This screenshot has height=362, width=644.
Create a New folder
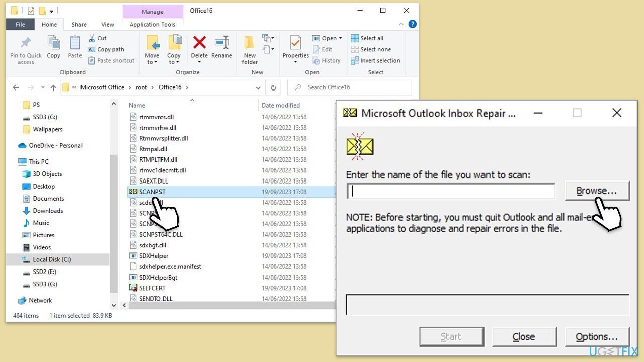coord(250,50)
